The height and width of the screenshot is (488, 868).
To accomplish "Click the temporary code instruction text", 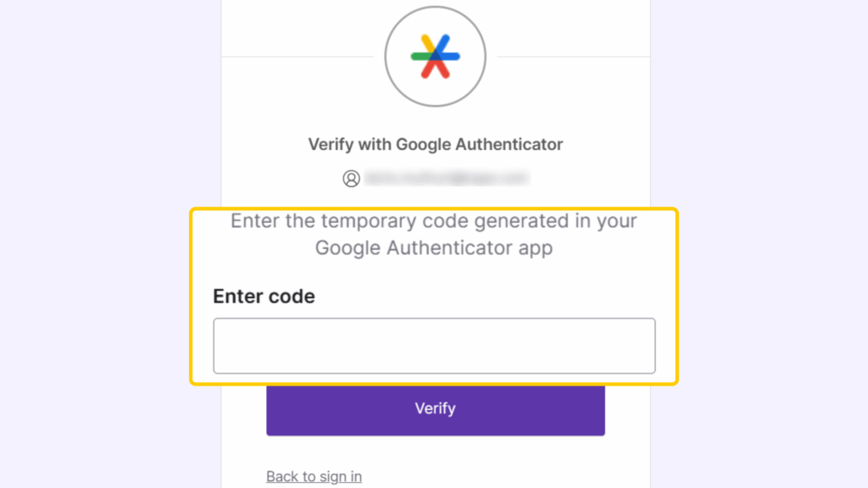I will (x=433, y=234).
